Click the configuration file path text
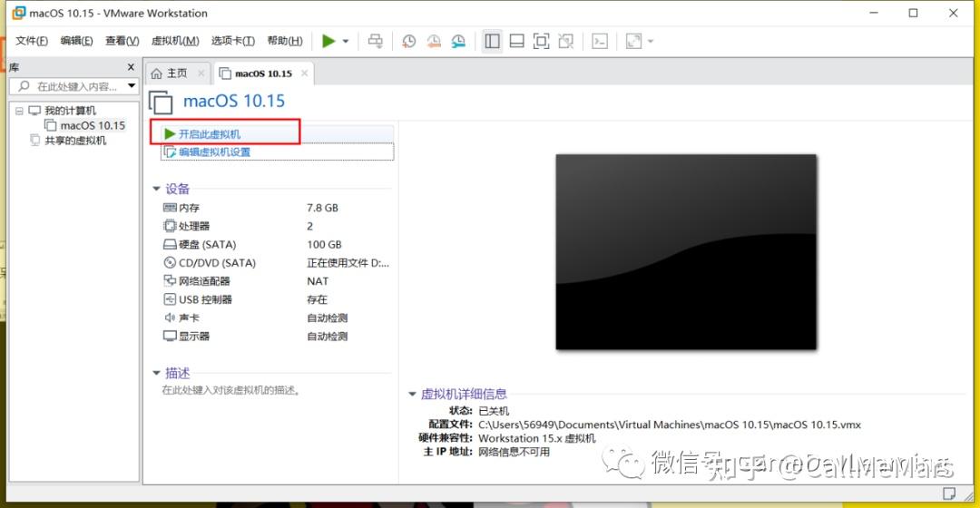980x508 pixels. (x=670, y=425)
